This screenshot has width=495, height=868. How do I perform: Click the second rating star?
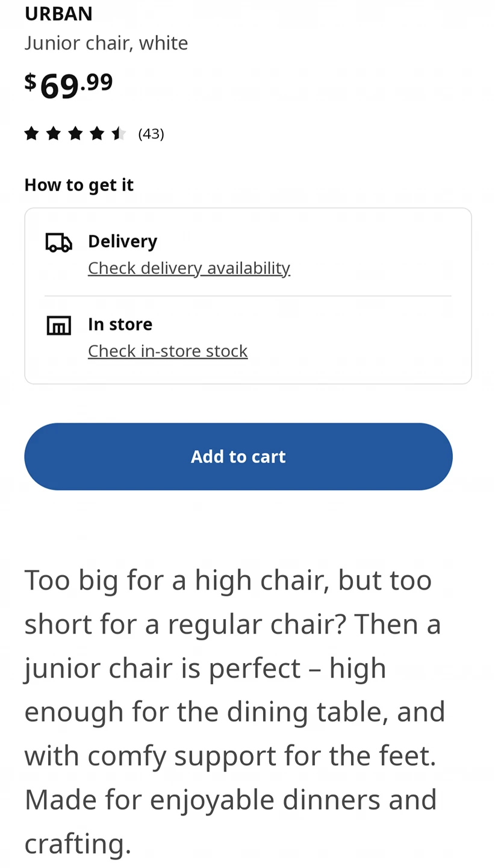[x=53, y=133]
